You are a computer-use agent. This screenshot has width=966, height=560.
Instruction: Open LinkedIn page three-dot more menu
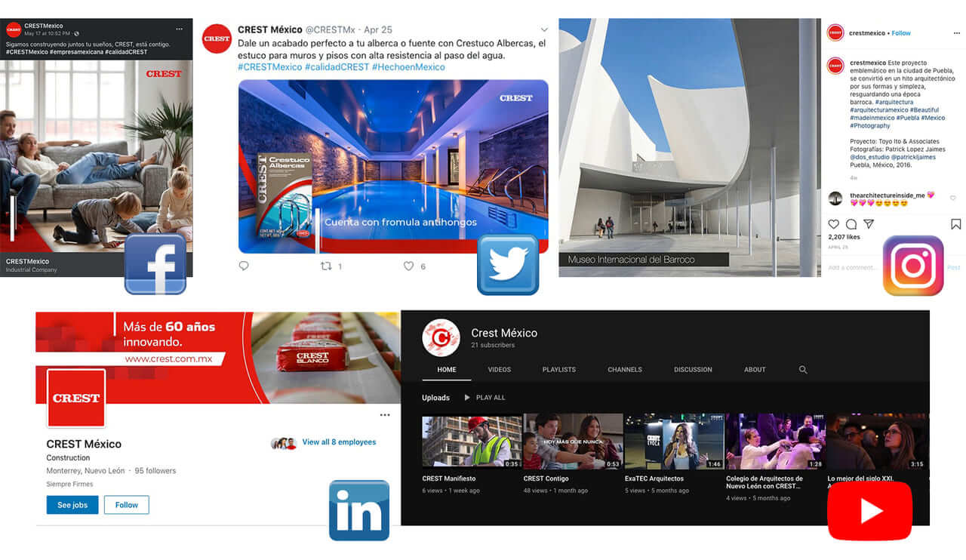pos(385,415)
